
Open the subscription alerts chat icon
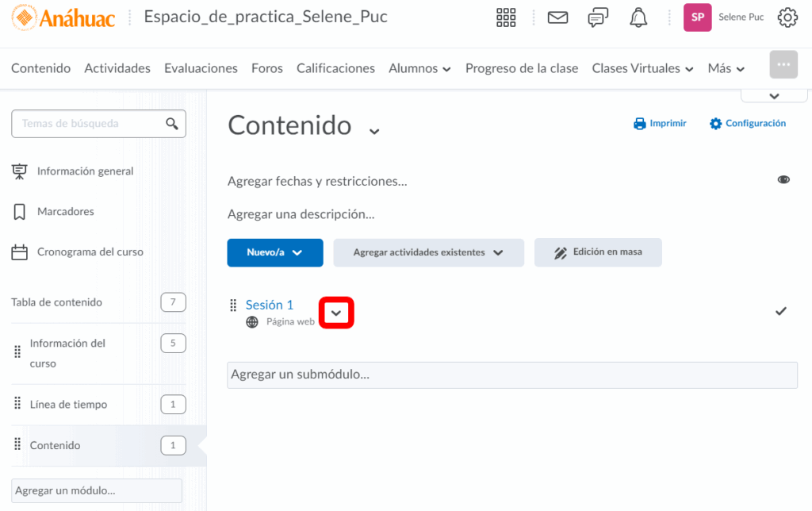coord(598,17)
